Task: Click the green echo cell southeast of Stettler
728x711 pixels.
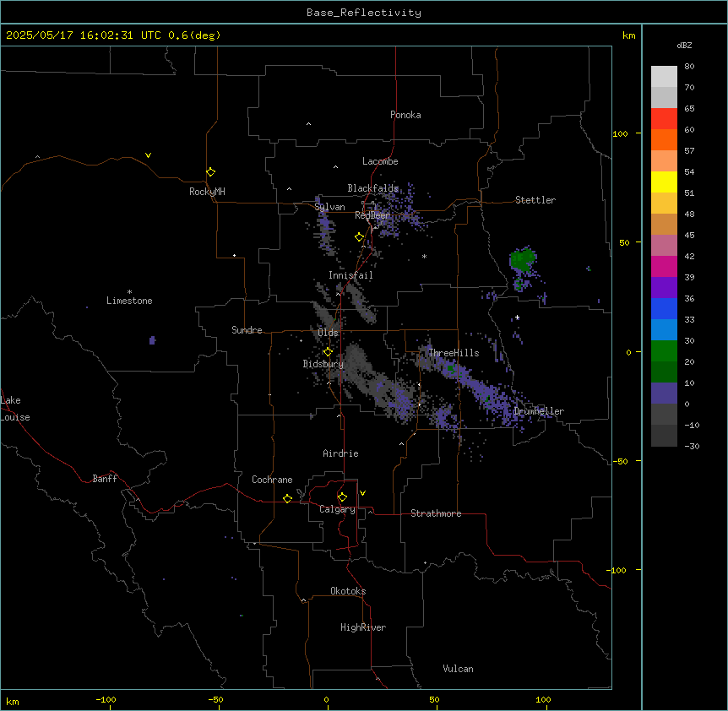Action: point(523,260)
